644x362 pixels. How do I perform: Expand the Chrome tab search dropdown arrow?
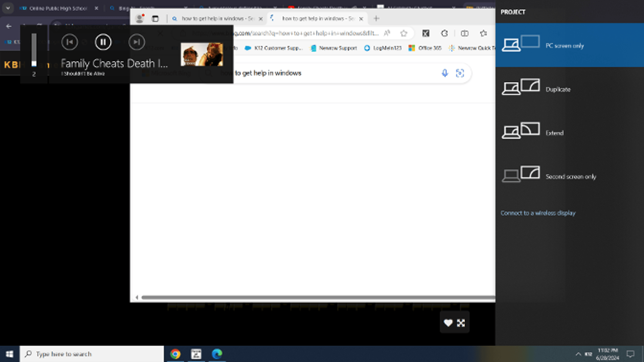coord(8,8)
